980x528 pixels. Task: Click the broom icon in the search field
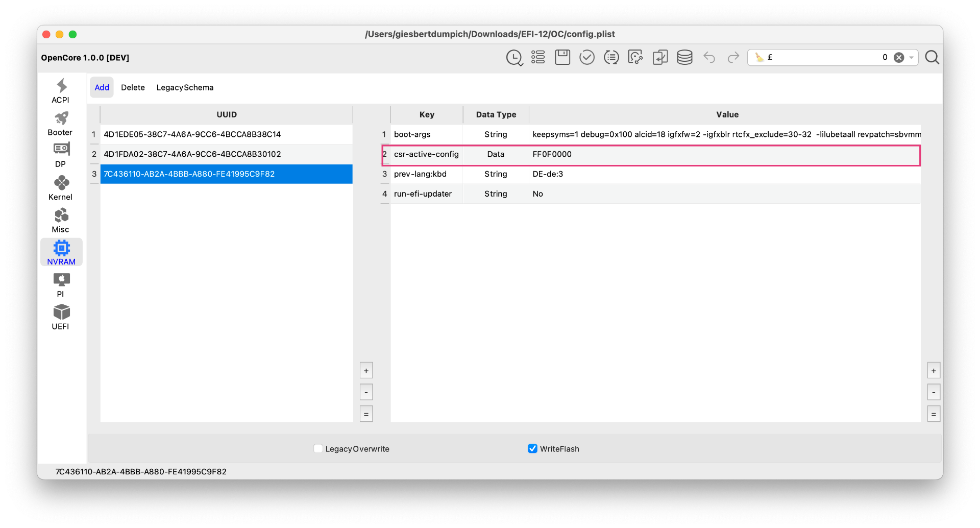click(759, 57)
